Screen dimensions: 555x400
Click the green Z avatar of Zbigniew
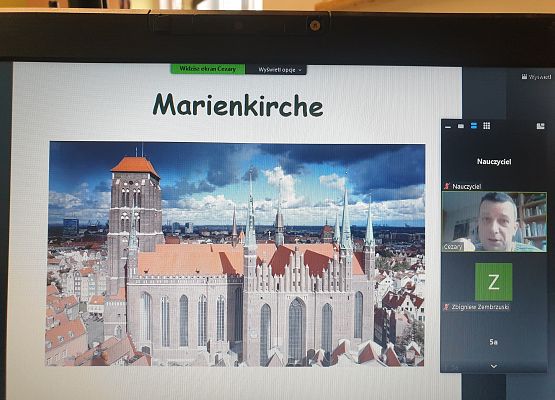coord(493,282)
